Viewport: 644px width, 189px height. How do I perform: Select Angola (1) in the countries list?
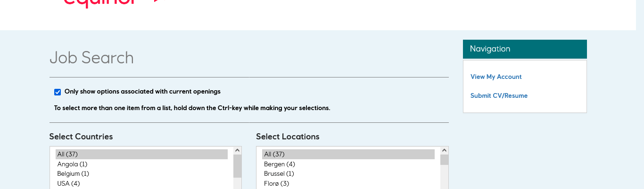coord(73,164)
